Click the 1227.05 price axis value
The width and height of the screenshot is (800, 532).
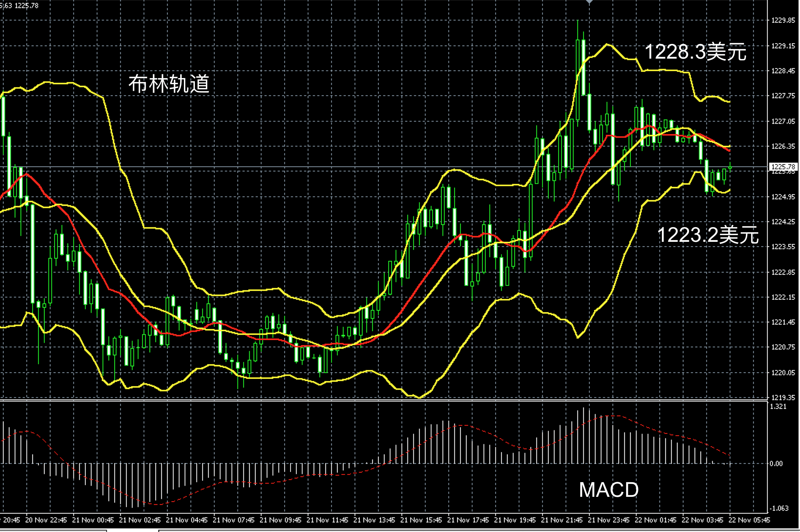pyautogui.click(x=783, y=121)
